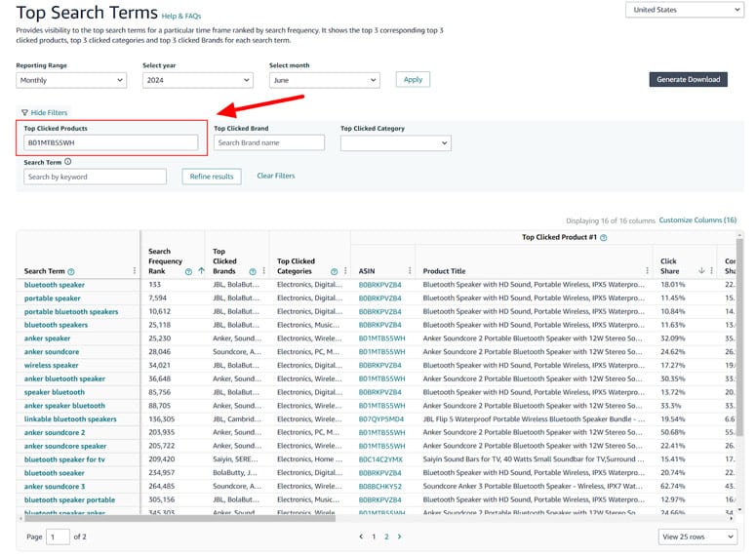Sort ascending by Search Frequency Rank arrow
The width and height of the screenshot is (756, 557).
pyautogui.click(x=201, y=271)
